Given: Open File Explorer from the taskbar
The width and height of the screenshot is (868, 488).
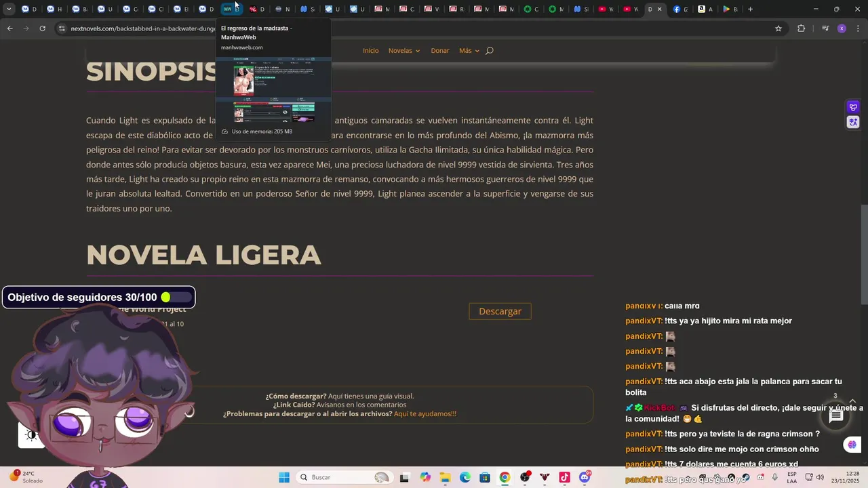Looking at the screenshot, I should pyautogui.click(x=445, y=477).
